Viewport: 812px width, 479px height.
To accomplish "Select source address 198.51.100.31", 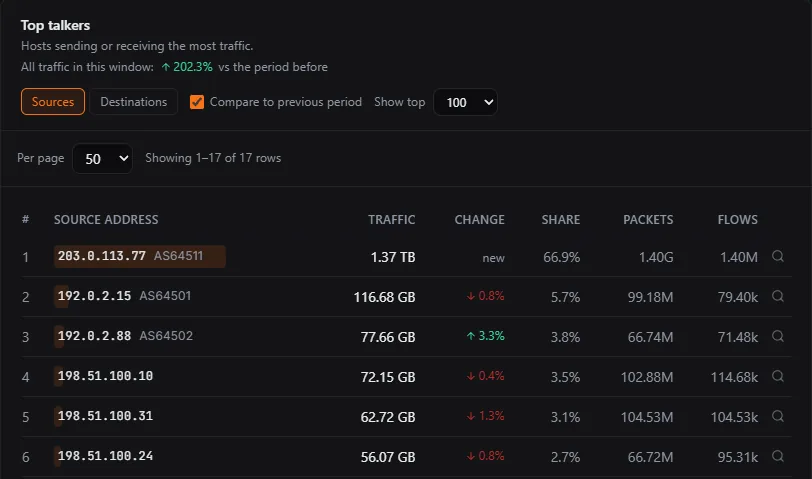I will pyautogui.click(x=105, y=415).
